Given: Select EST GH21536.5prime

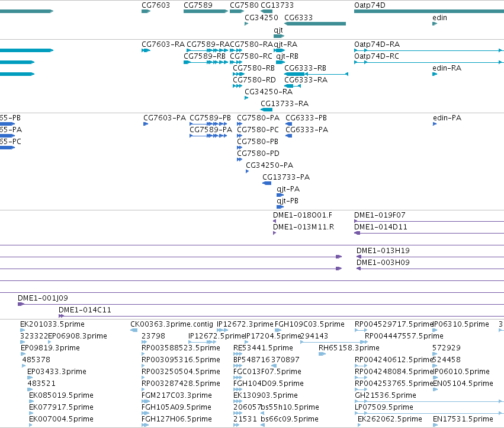Looking at the screenshot, I should [386, 395].
